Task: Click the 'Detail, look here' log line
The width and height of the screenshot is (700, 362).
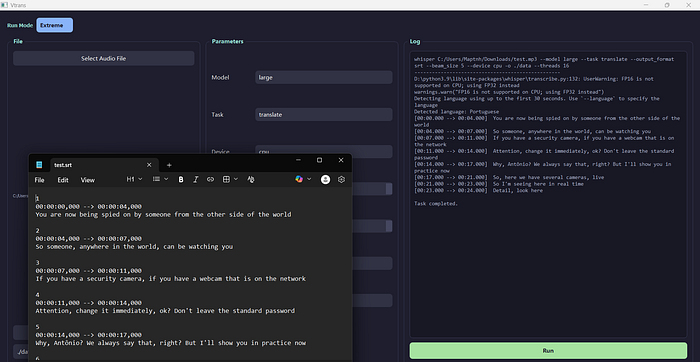Action: pos(478,191)
